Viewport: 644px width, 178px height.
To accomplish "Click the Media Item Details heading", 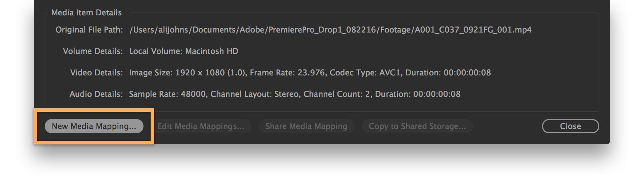I will (x=86, y=13).
